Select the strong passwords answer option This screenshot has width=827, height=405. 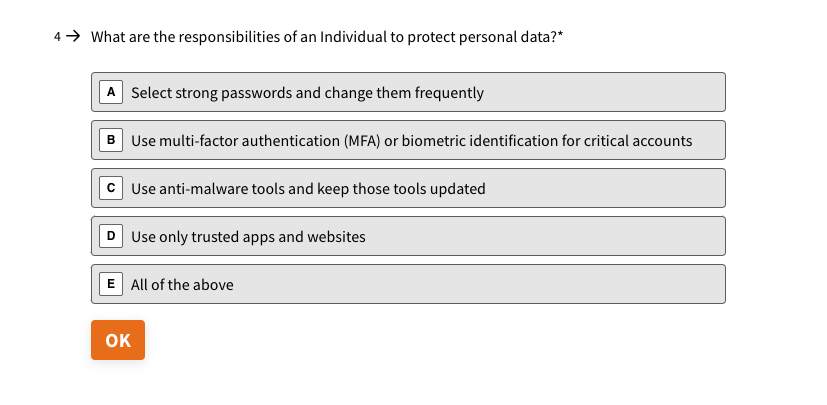tap(408, 92)
